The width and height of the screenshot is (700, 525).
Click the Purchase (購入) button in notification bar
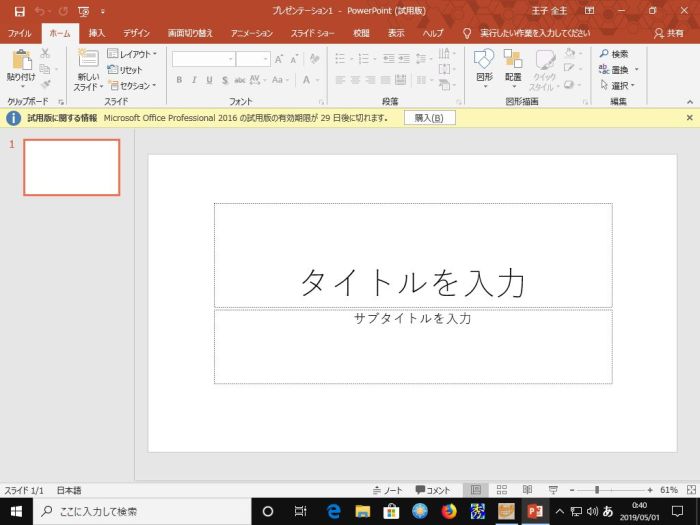(x=430, y=118)
